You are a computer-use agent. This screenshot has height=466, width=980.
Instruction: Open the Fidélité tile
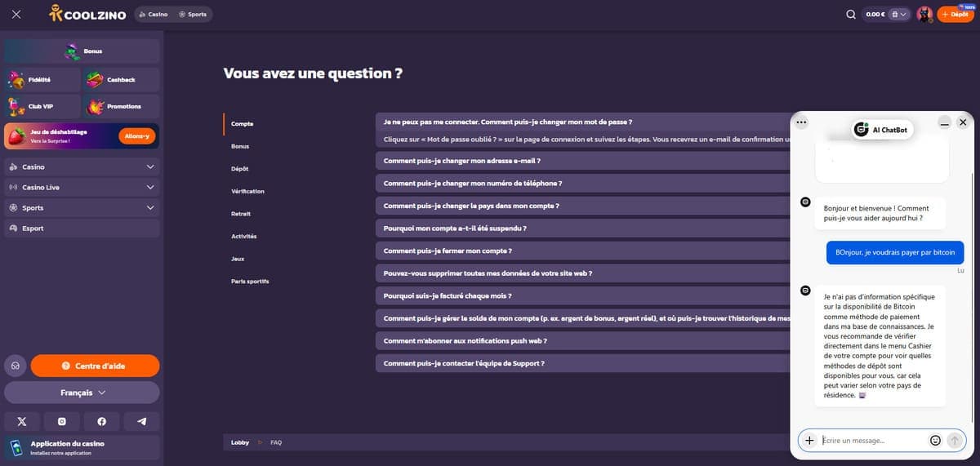point(42,79)
